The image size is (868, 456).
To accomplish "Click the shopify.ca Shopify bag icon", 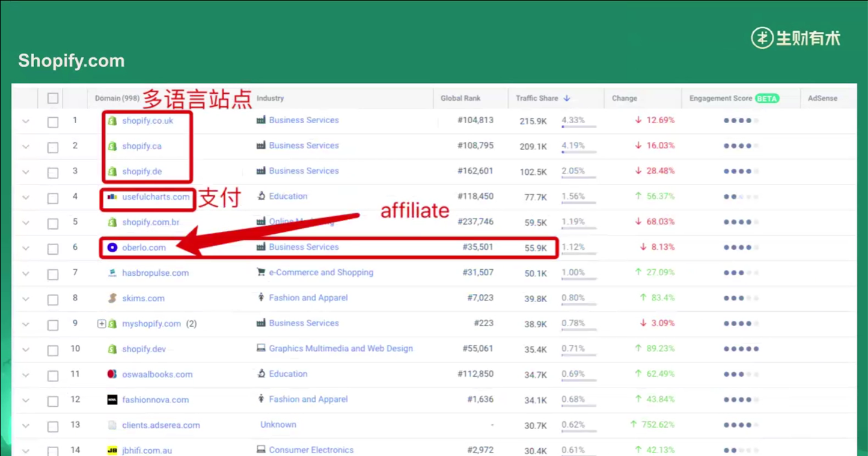I will (112, 146).
